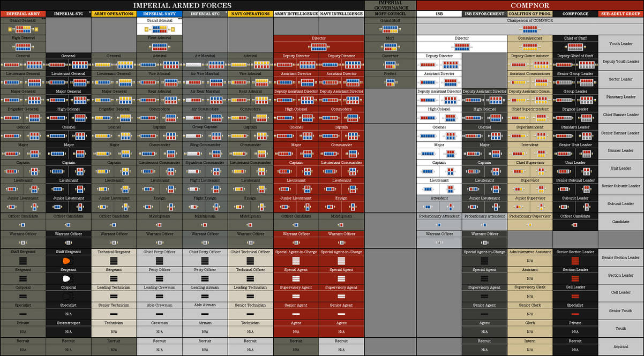Click the Chairperson of COMPNOR insignia
The width and height of the screenshot is (644, 356).
[530, 29]
